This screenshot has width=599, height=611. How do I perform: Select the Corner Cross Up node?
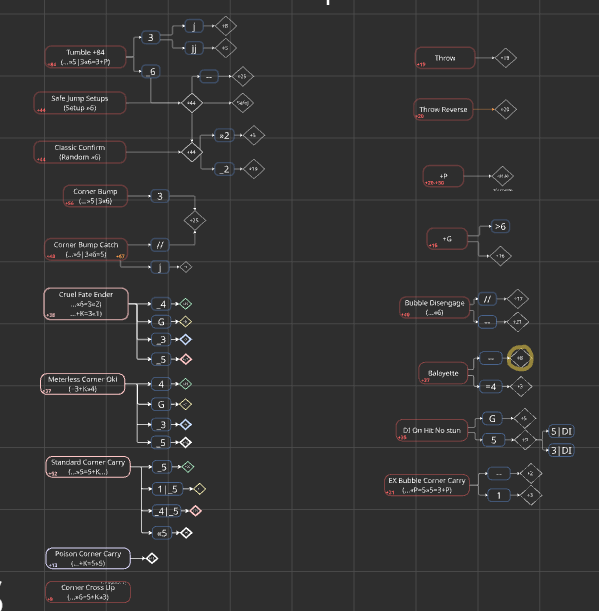click(x=88, y=592)
